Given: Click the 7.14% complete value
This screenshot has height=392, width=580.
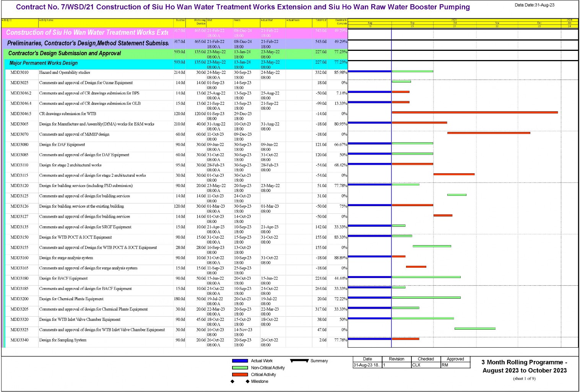Looking at the screenshot, I should click(x=342, y=93).
